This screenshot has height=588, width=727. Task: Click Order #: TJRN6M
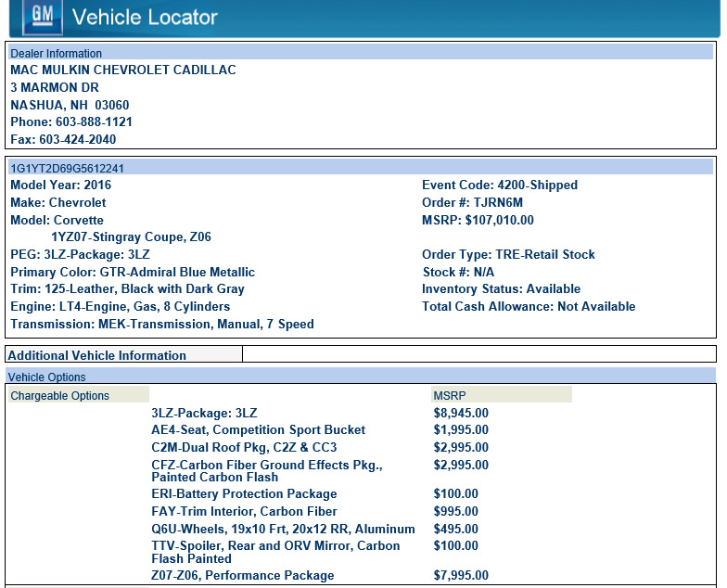pyautogui.click(x=473, y=202)
